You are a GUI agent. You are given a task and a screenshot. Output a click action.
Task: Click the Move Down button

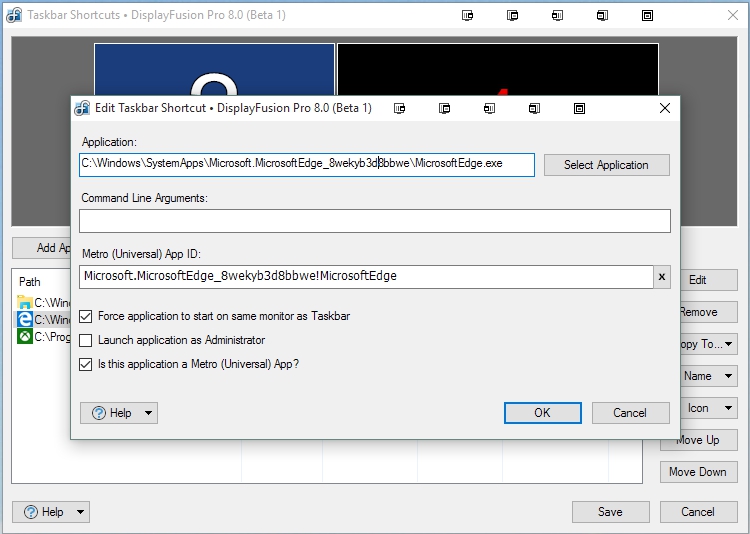point(697,472)
